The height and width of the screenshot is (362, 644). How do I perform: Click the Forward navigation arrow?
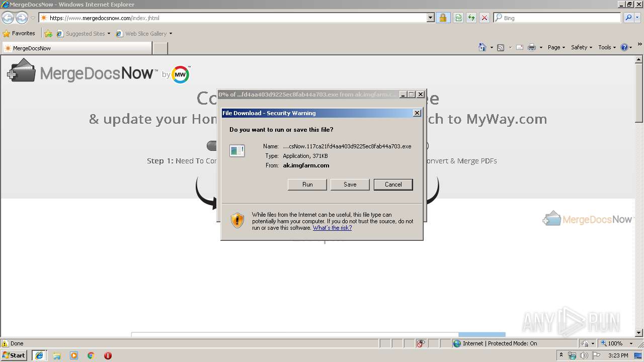coord(22,18)
